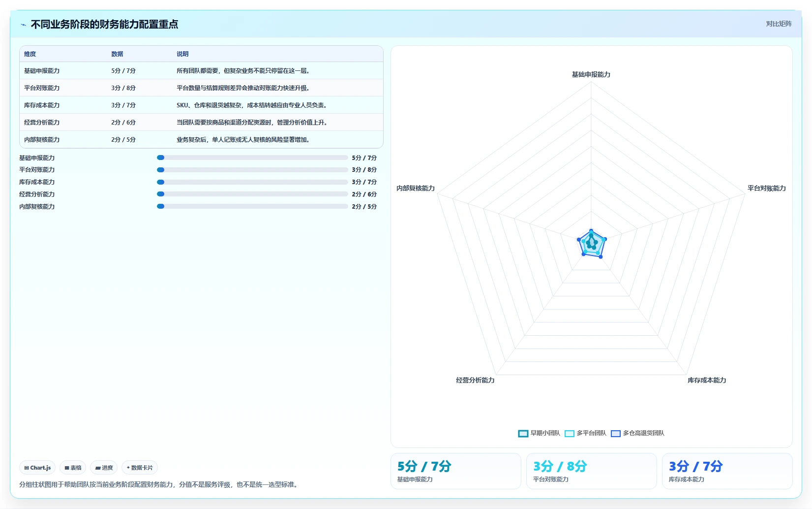Select the 基础申报能力 table row name
This screenshot has width=812, height=509.
pyautogui.click(x=42, y=71)
